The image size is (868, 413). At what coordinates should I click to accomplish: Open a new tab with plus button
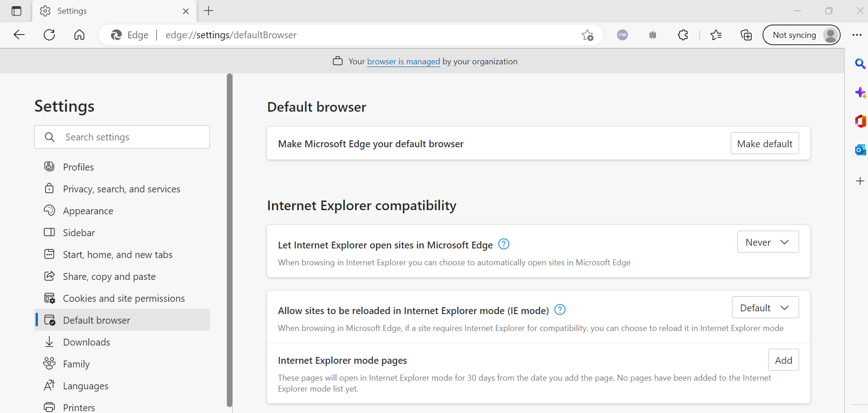pyautogui.click(x=209, y=10)
